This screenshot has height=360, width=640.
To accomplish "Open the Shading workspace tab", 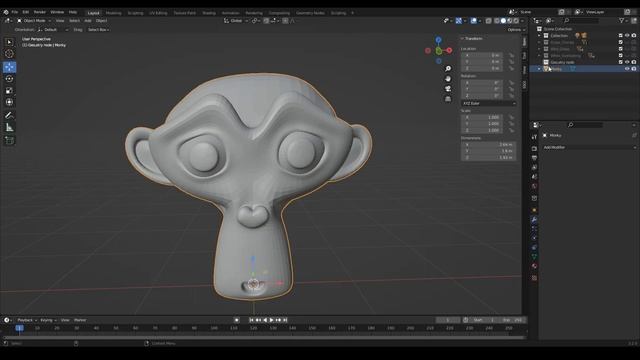I will [209, 13].
